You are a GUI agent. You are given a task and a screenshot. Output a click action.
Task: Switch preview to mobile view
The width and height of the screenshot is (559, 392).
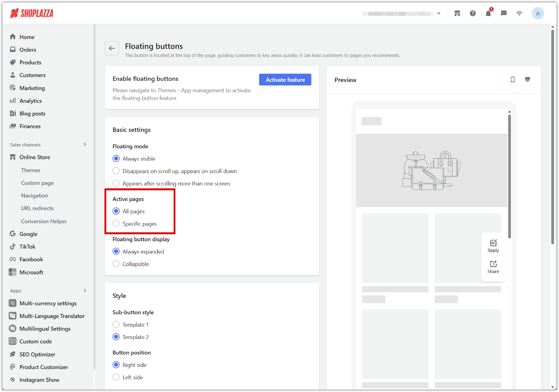[513, 80]
